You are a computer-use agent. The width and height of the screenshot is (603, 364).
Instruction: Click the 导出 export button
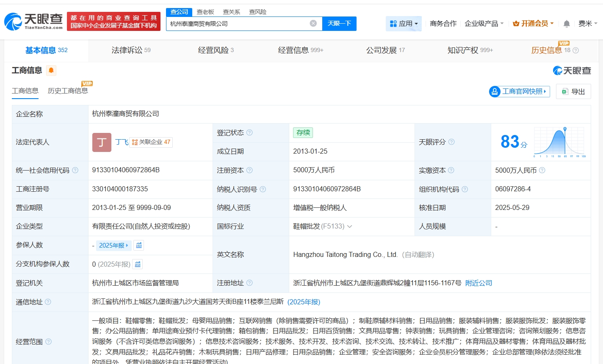573,91
